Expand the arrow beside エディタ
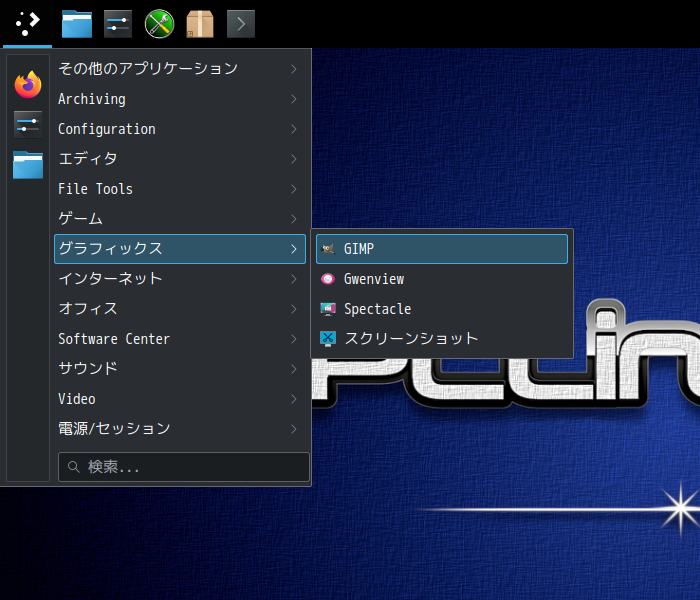This screenshot has width=700, height=600. tap(294, 159)
